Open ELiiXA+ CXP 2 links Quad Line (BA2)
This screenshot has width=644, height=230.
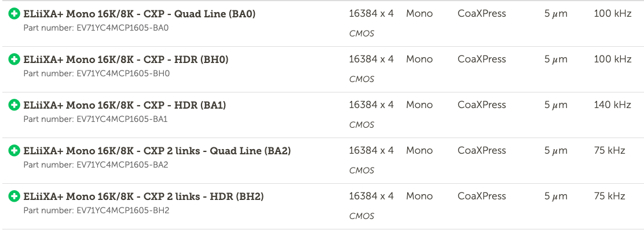coord(158,151)
